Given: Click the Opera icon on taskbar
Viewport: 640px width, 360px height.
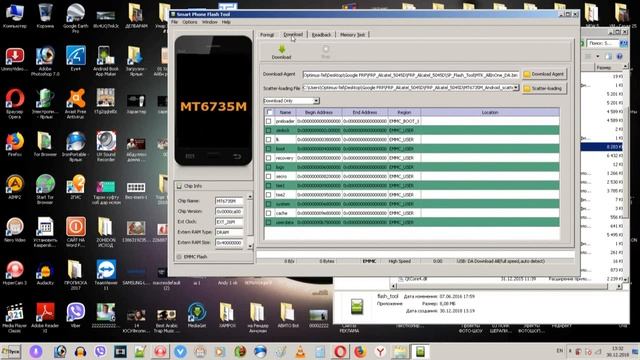Looking at the screenshot, I should (x=340, y=351).
